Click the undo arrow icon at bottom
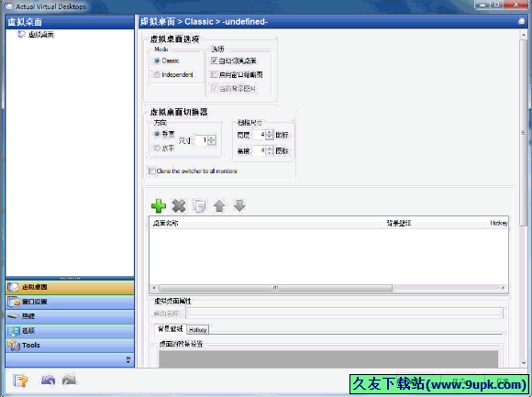 pos(48,380)
